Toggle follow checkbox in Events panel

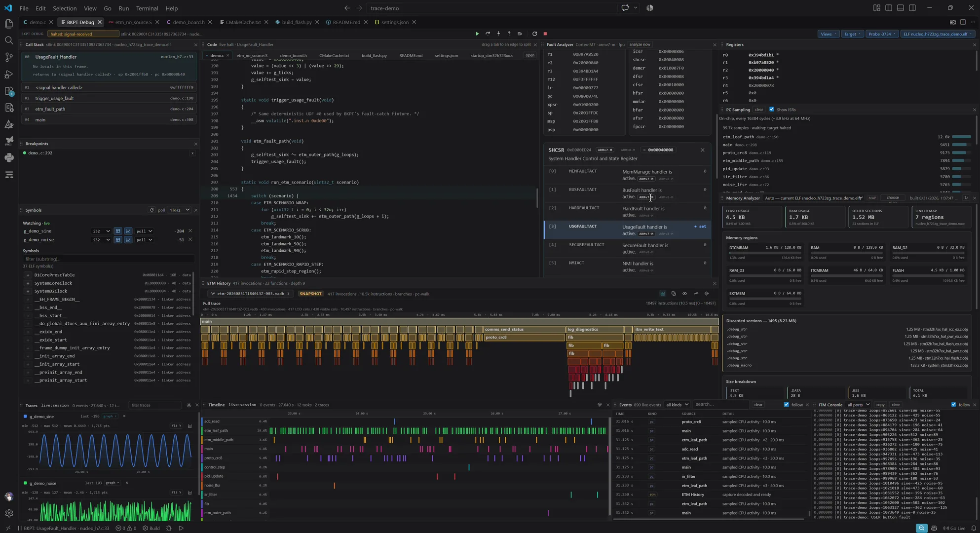pyautogui.click(x=786, y=405)
